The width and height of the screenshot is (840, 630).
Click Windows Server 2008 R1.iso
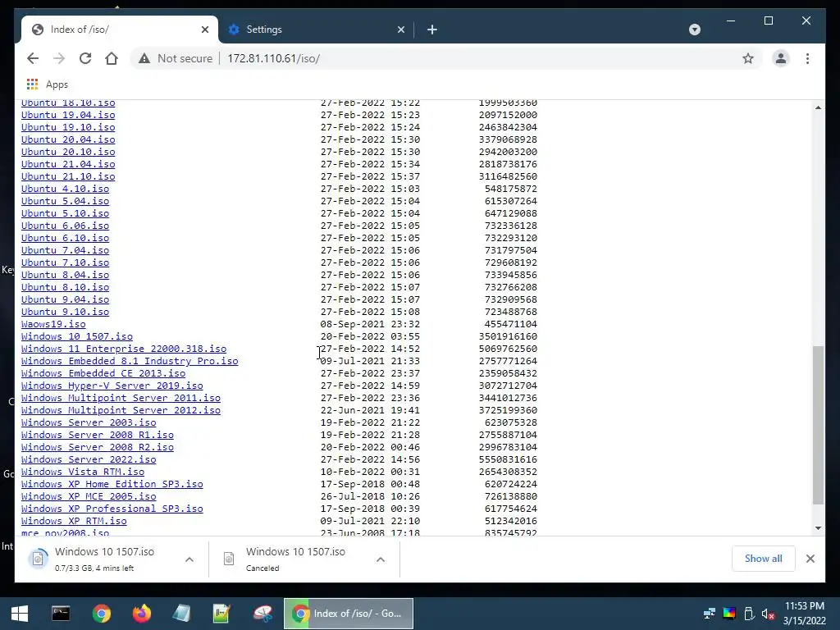[x=98, y=435]
